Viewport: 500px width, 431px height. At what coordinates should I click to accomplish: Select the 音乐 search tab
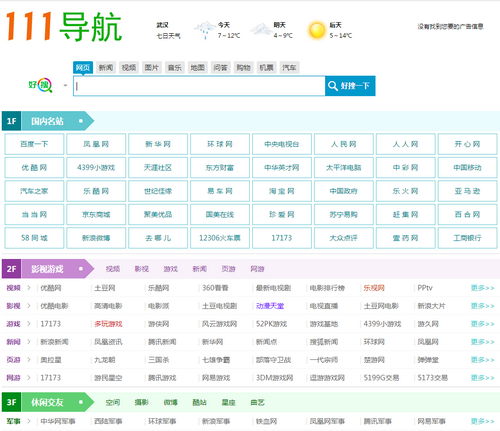tap(175, 68)
